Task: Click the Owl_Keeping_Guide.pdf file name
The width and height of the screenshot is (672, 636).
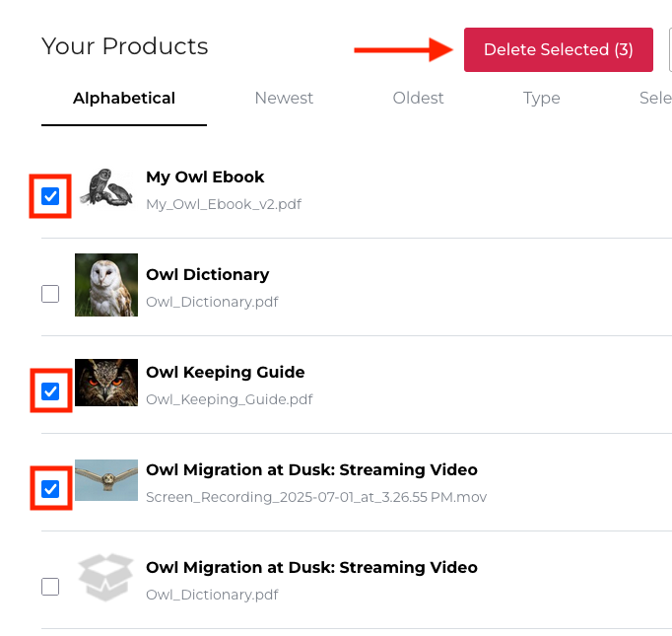Action: (229, 400)
